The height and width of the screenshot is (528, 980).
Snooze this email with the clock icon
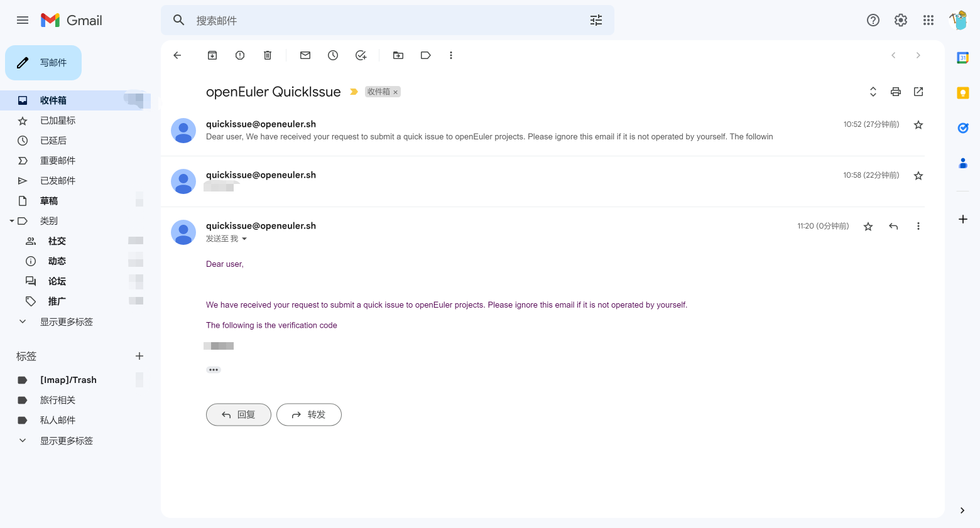333,55
